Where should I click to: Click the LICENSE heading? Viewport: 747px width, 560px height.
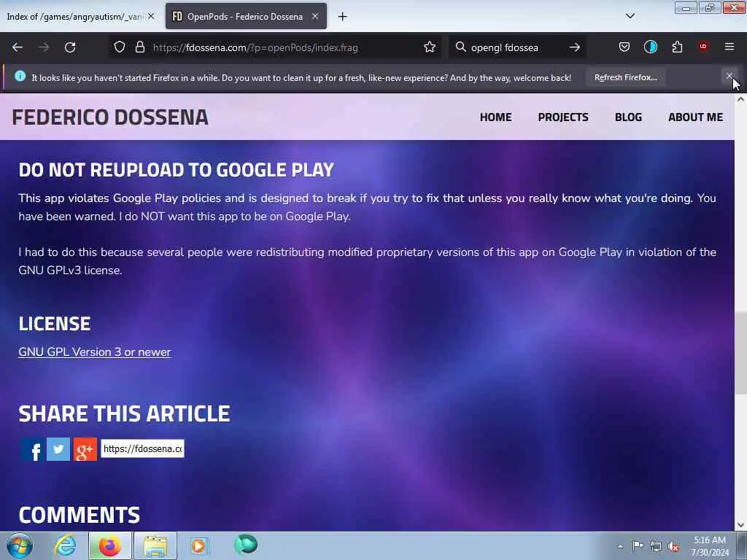click(x=54, y=324)
